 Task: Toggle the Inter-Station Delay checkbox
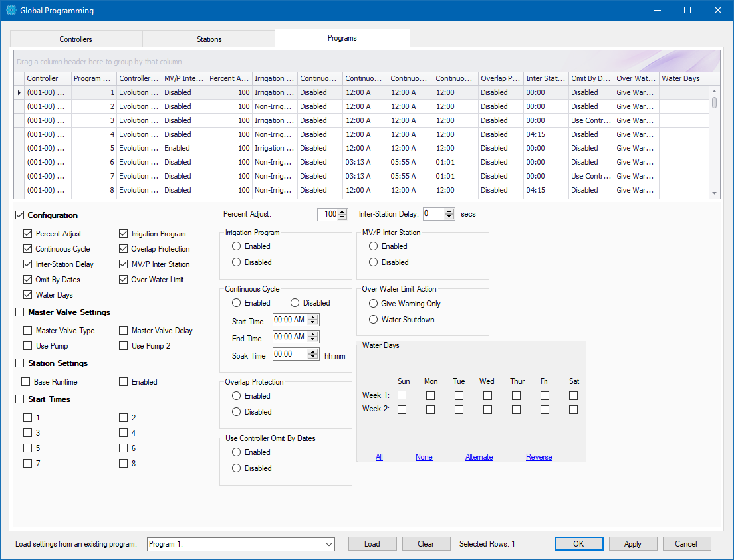[x=28, y=264]
